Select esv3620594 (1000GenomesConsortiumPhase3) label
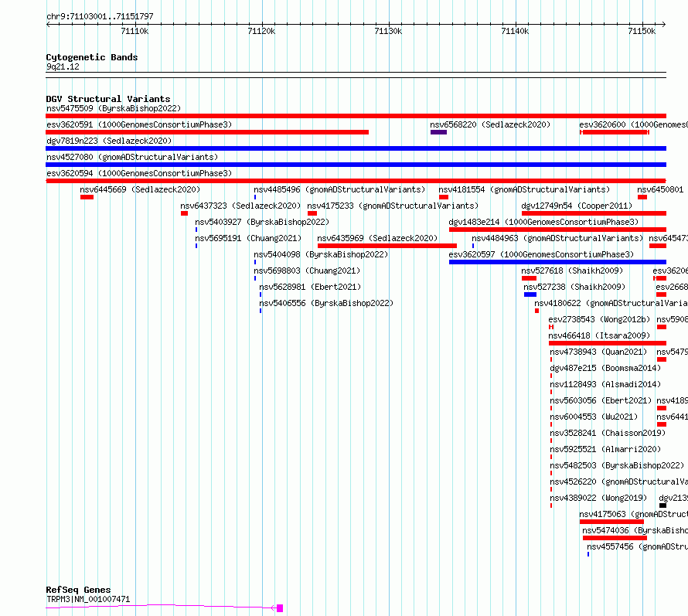The height and width of the screenshot is (616, 688). click(x=139, y=173)
